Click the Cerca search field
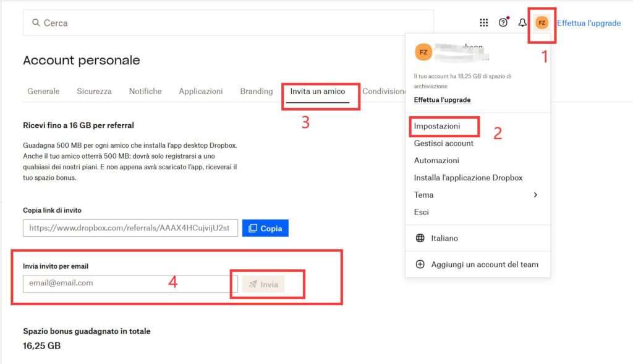Screen dimensions: 633x364 (x=228, y=23)
